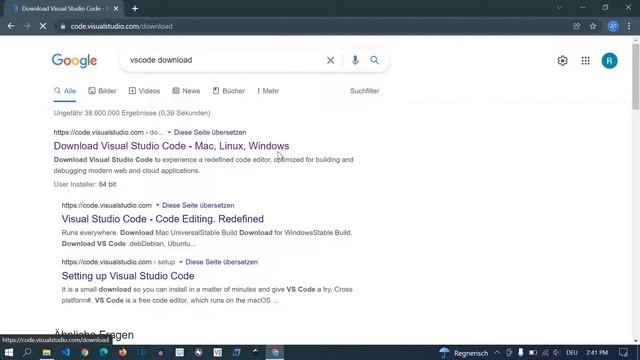Go back with the browser back arrow
The width and height of the screenshot is (640, 360).
(x=11, y=26)
